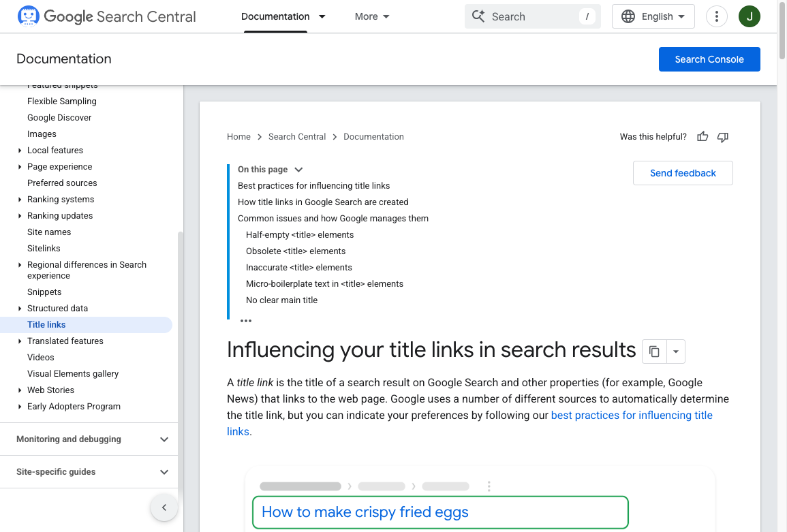Screen dimensions: 787x532
Task: Focus the Search input field
Action: [x=533, y=16]
